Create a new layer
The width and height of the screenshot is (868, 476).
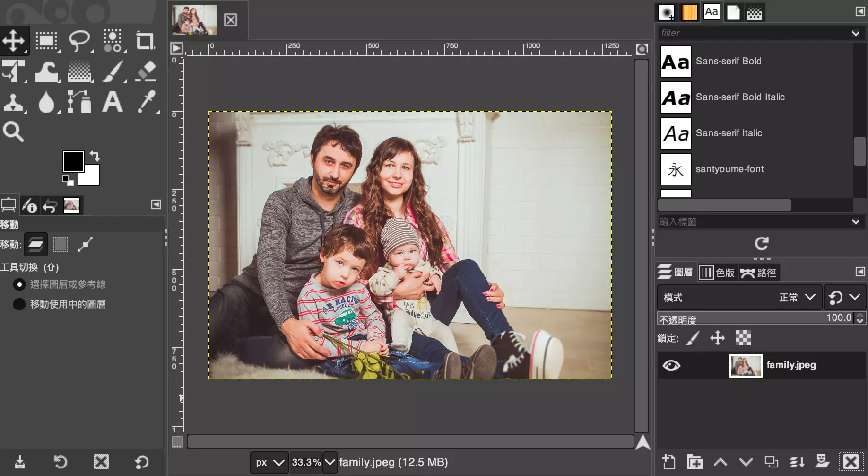(x=668, y=461)
